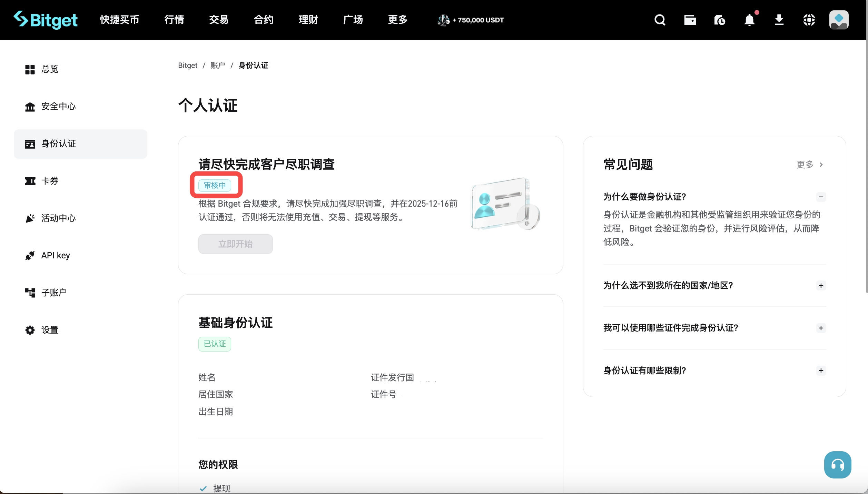Open the profile avatar menu
This screenshot has height=494, width=868.
point(839,20)
